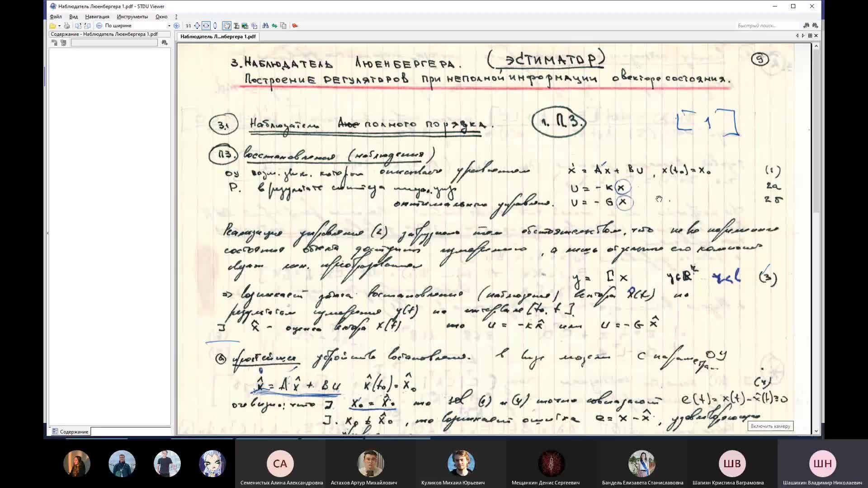The height and width of the screenshot is (488, 868).
Task: Set actual size with 1:1 icon
Action: 188,26
